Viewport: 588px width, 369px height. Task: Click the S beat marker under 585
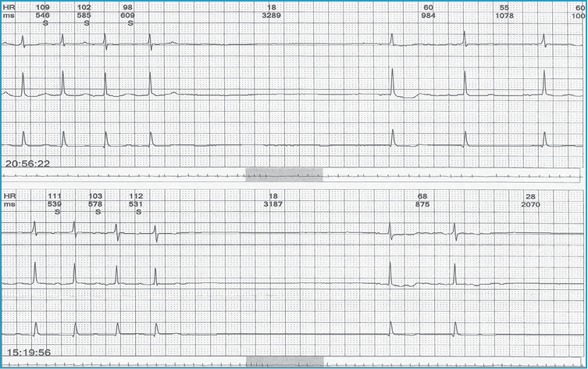coord(87,23)
